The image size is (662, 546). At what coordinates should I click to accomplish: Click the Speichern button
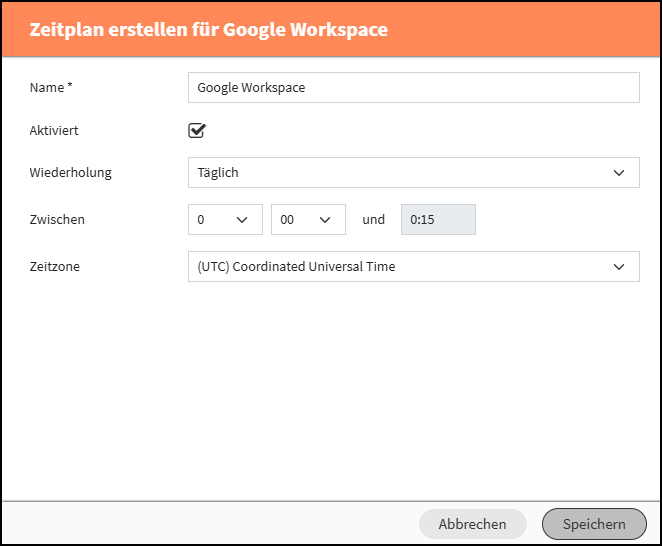594,524
